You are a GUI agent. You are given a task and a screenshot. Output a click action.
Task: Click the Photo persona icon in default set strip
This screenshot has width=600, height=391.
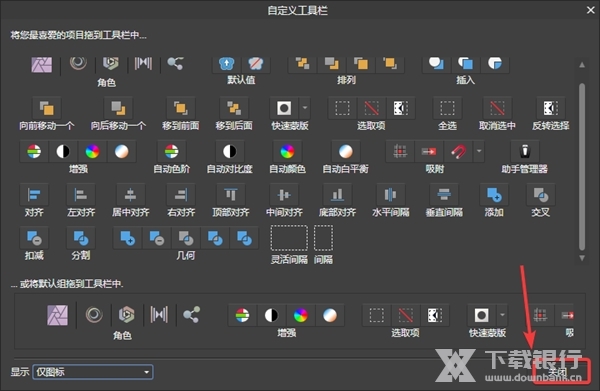[57, 315]
